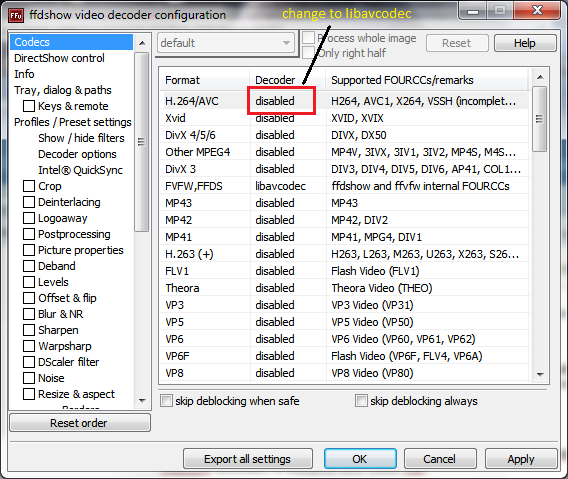Open the Intel QuickSync page
Viewport: 568px width, 479px height.
click(x=80, y=170)
